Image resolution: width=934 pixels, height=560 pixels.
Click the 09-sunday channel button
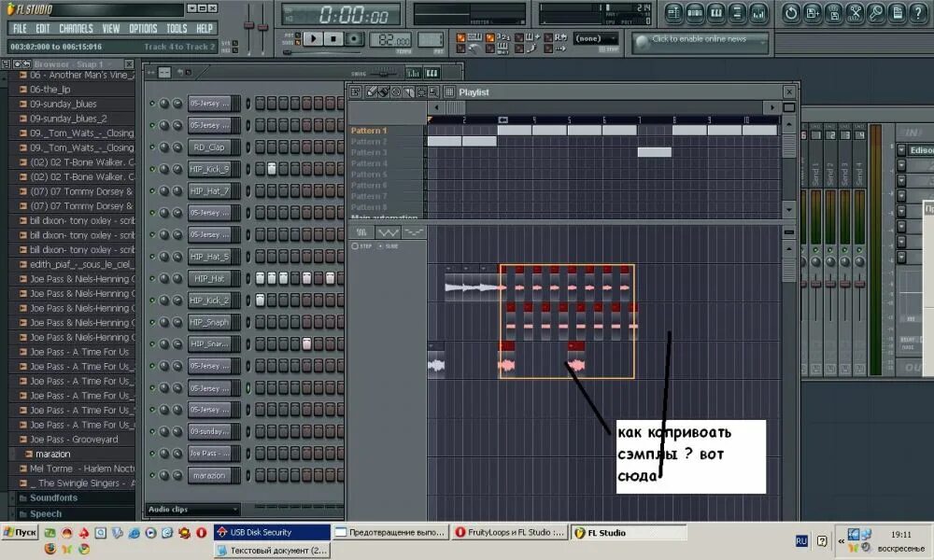pyautogui.click(x=209, y=431)
